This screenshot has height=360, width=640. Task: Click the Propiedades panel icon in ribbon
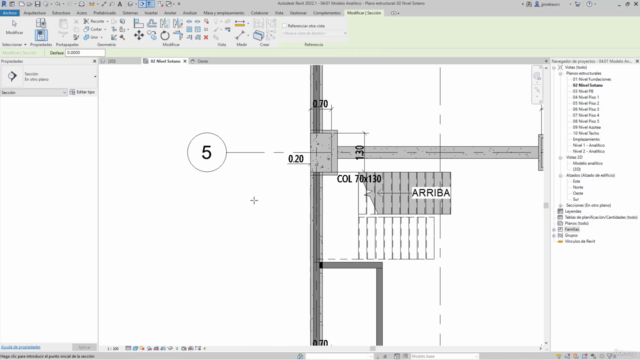(x=41, y=36)
